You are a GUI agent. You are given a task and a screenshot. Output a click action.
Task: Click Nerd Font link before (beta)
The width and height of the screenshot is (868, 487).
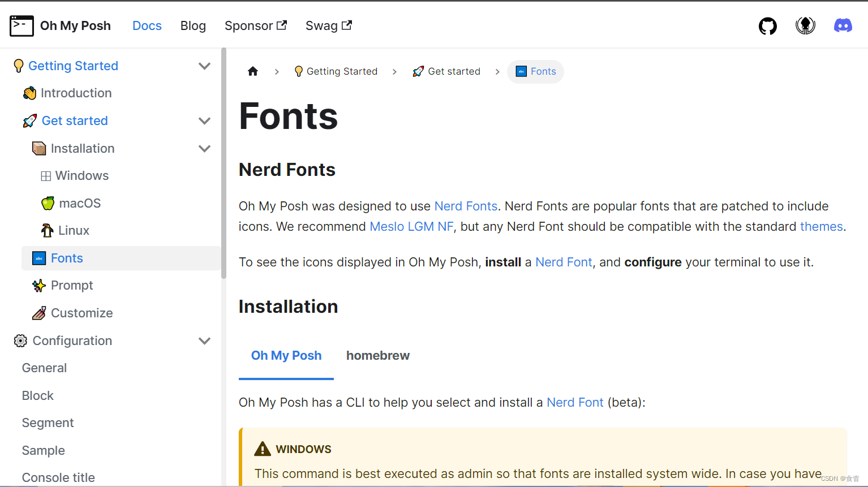coord(575,402)
